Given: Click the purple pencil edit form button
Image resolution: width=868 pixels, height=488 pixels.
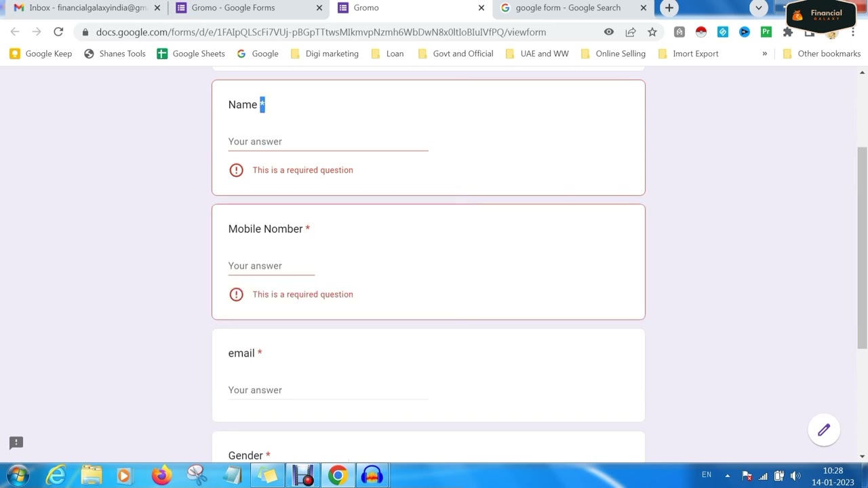Looking at the screenshot, I should click(824, 430).
